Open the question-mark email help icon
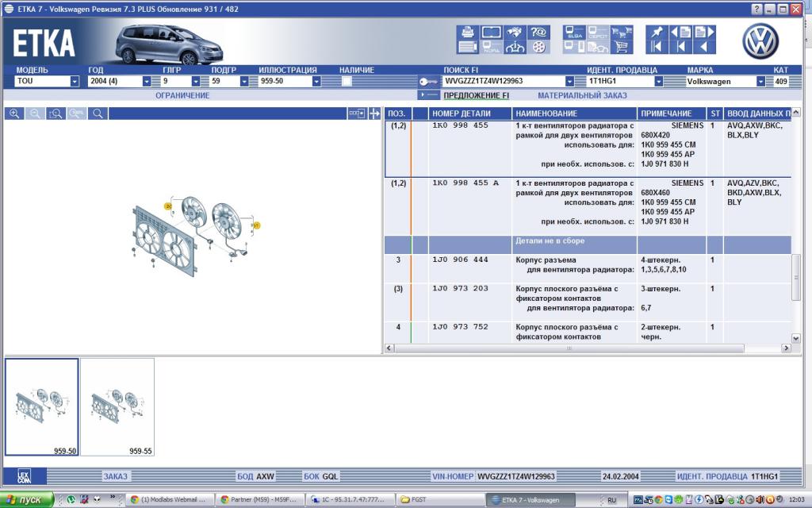This screenshot has width=812, height=508. 538,32
